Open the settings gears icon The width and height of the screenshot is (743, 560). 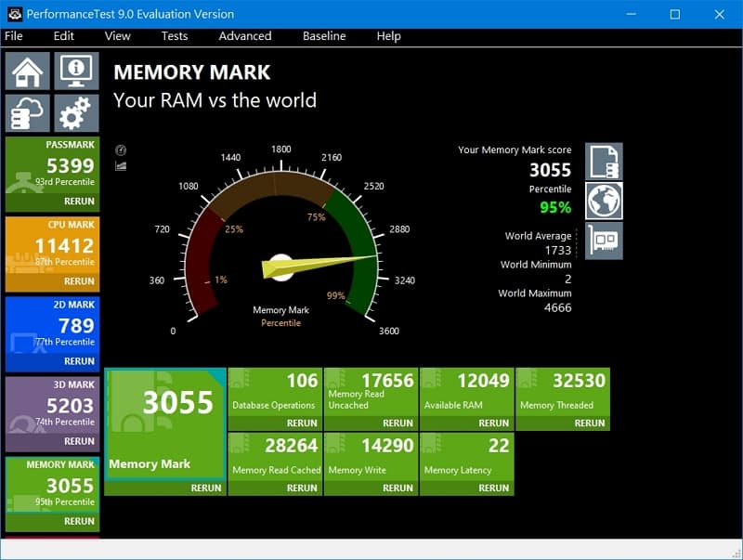[x=76, y=112]
